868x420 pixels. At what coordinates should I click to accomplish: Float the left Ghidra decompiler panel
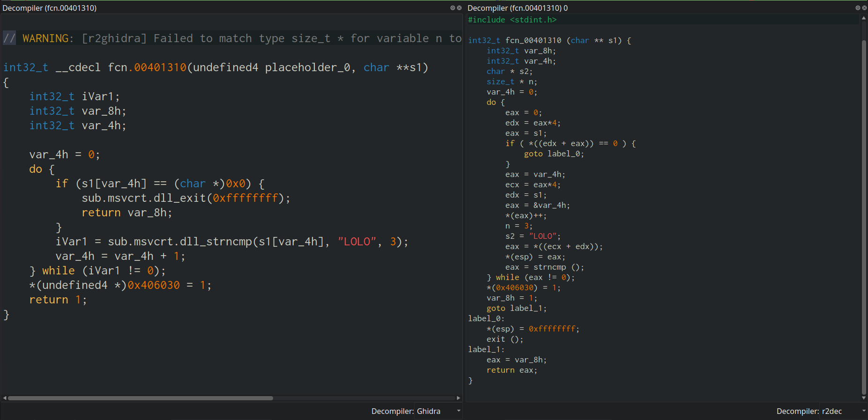[x=453, y=8]
